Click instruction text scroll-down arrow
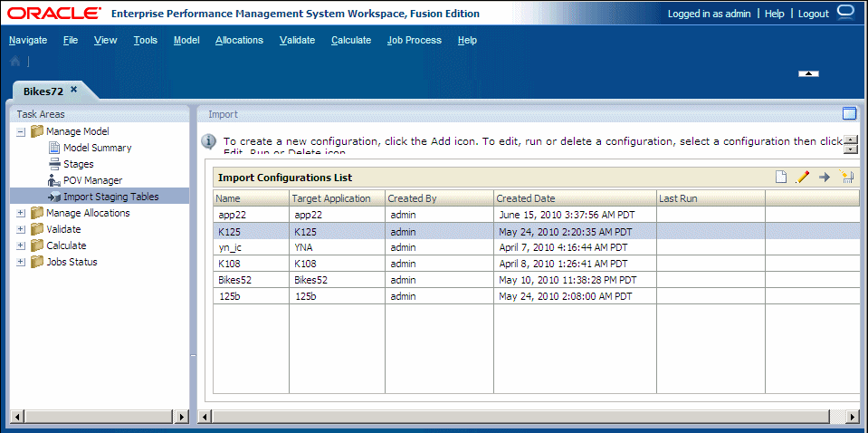Screen dimensions: 868x433 [x=853, y=149]
